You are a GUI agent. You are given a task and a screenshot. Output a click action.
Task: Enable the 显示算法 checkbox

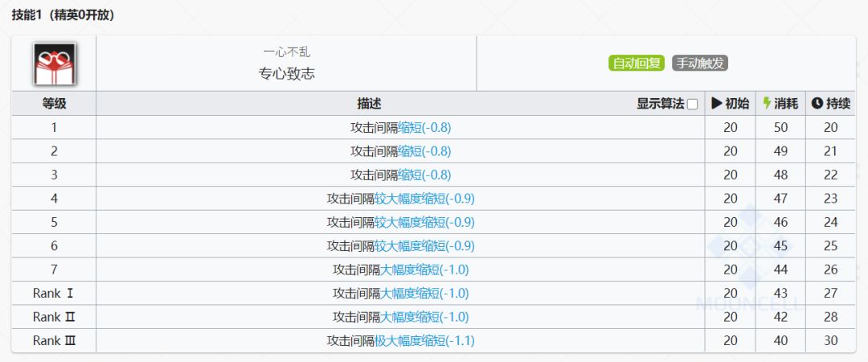[x=692, y=105]
